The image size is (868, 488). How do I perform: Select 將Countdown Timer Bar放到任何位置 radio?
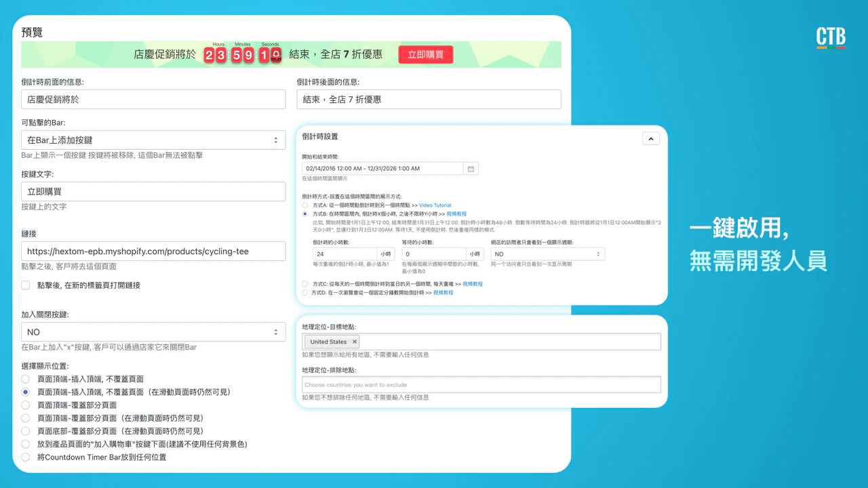pos(26,457)
